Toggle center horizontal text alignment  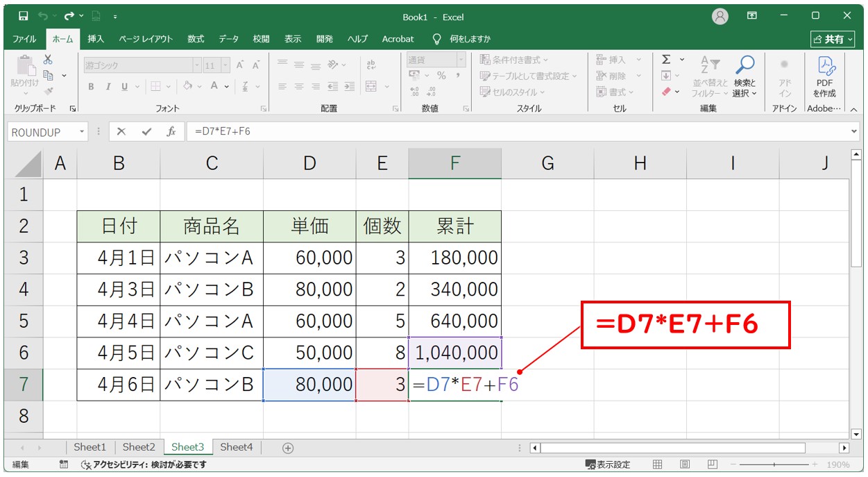point(299,87)
